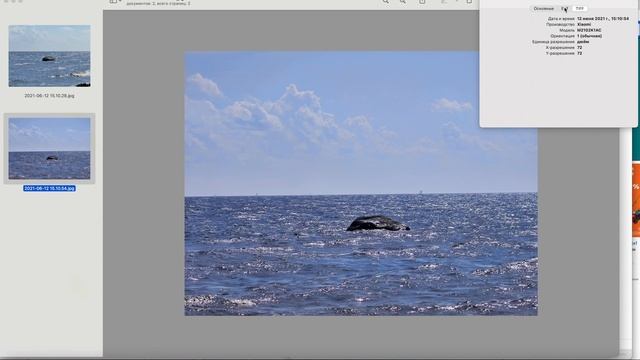This screenshot has height=360, width=640.
Task: Click model value M2102K1AC
Action: (589, 30)
